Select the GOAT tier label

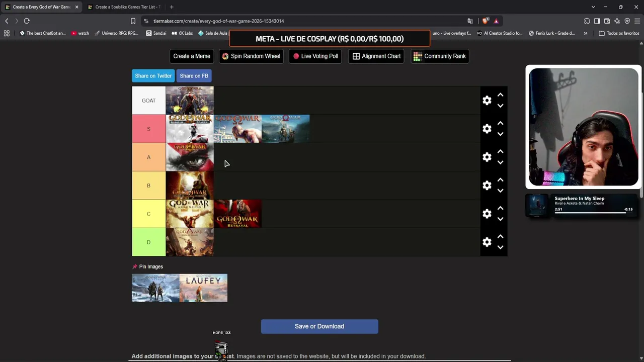148,101
